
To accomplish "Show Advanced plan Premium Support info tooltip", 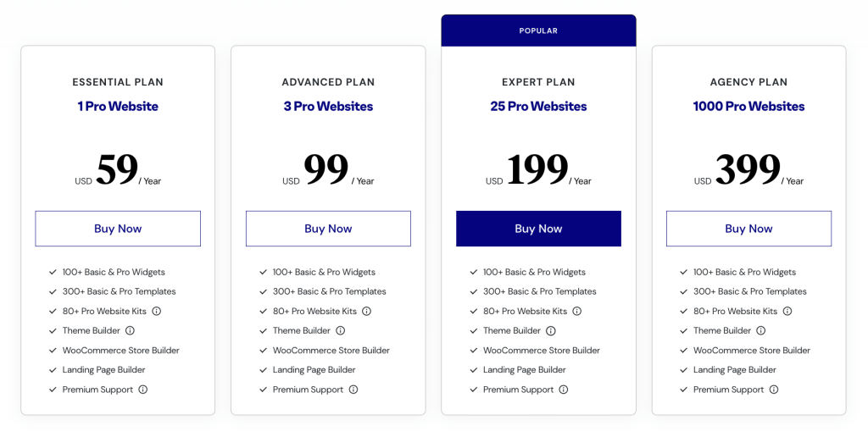I will click(x=353, y=390).
